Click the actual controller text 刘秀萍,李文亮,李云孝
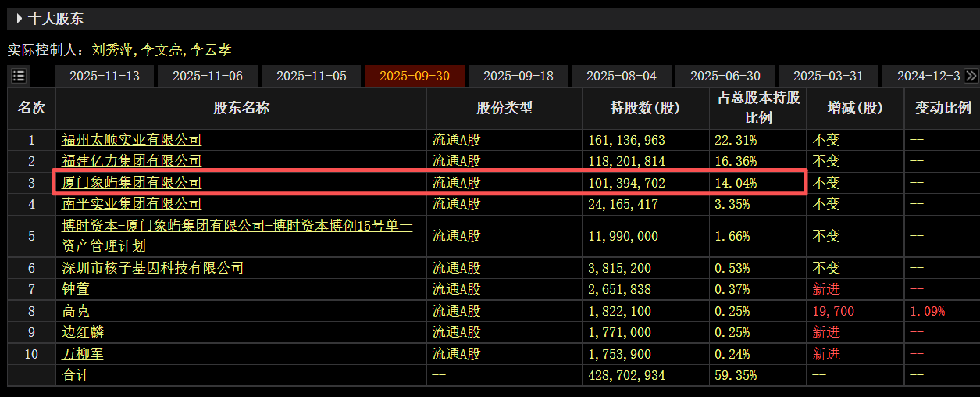The height and width of the screenshot is (397, 980). 162,50
